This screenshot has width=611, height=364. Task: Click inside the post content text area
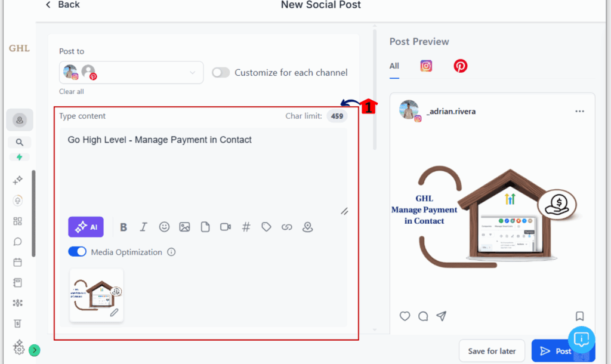[203, 171]
